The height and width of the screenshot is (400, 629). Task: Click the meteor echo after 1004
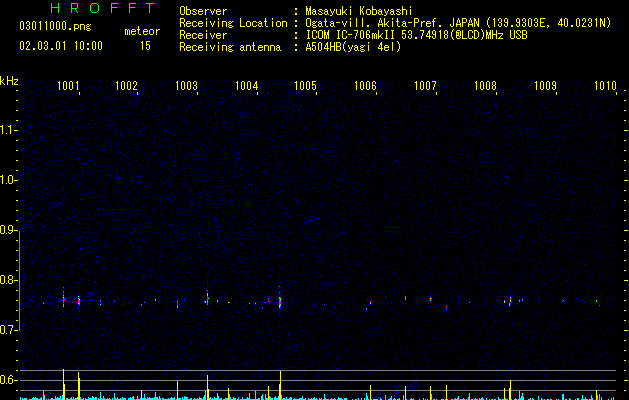coord(280,301)
